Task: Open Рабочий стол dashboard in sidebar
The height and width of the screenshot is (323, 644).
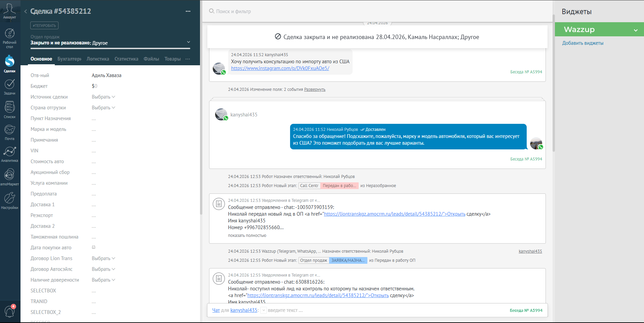Action: point(9,38)
